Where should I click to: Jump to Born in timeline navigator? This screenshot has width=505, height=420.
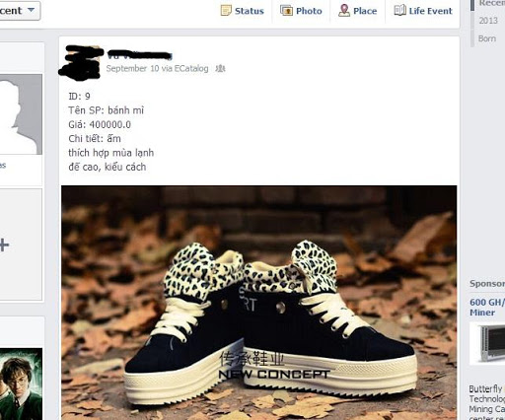487,38
